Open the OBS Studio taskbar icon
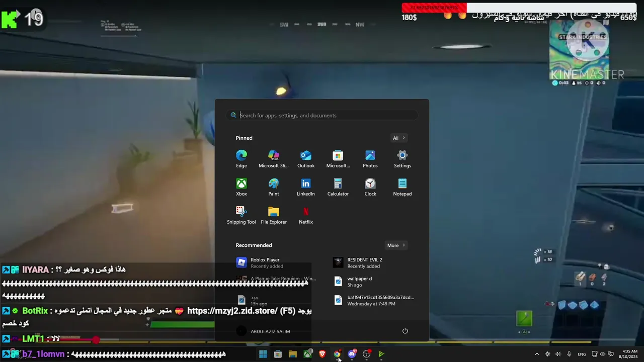Viewport: 644px width, 362px height. (x=367, y=354)
